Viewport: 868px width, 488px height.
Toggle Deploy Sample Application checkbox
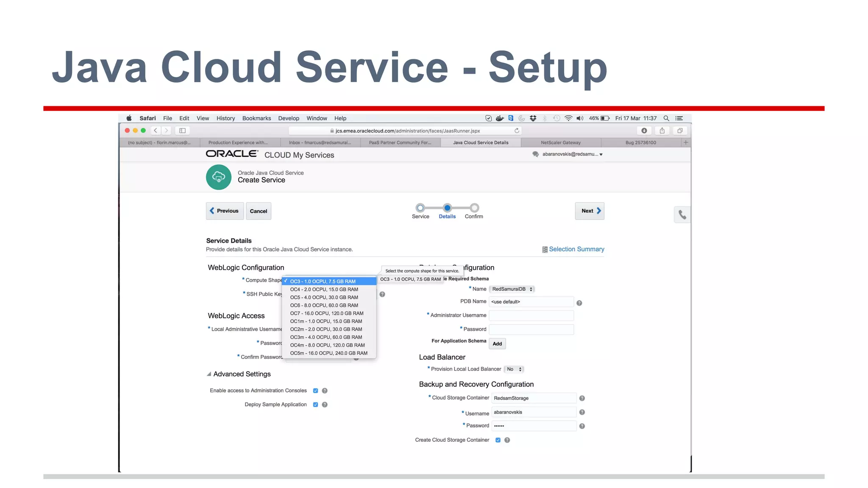point(315,405)
